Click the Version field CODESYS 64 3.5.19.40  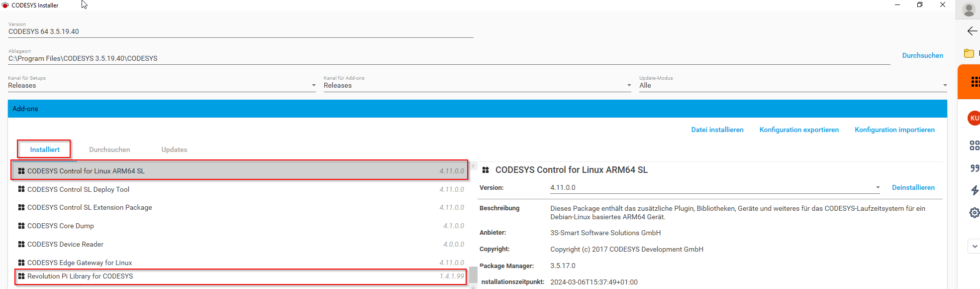tap(241, 31)
